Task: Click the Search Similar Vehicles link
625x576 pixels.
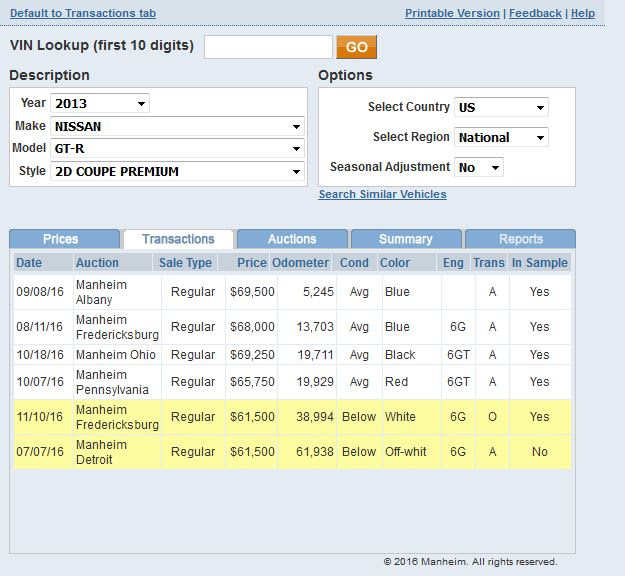Action: (383, 194)
